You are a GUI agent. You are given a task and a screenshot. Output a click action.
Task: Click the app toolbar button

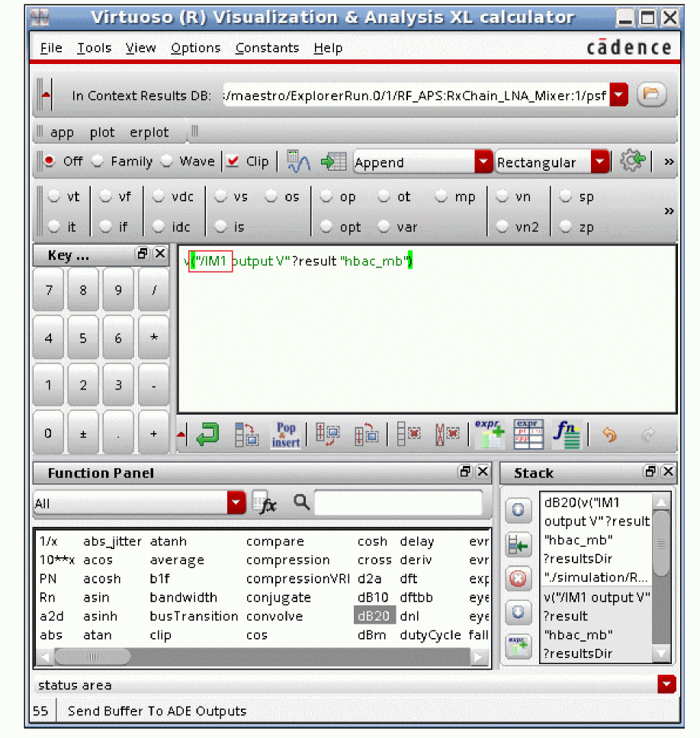pyautogui.click(x=62, y=133)
